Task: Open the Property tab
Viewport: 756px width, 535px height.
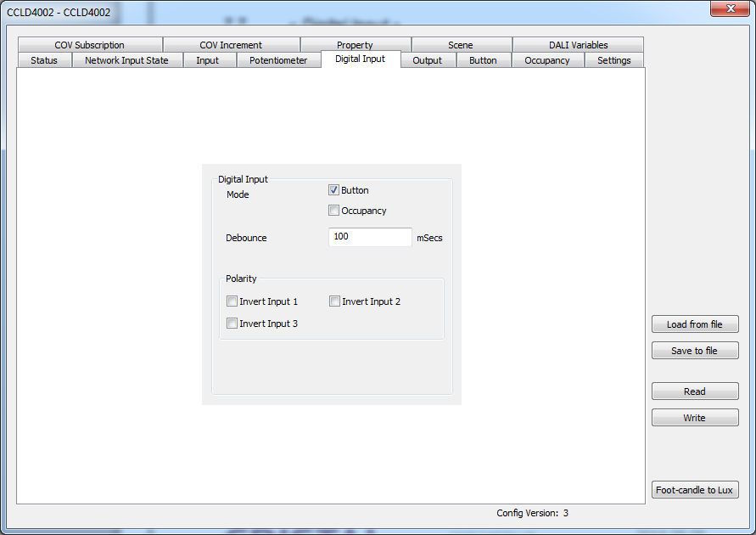Action: 356,44
